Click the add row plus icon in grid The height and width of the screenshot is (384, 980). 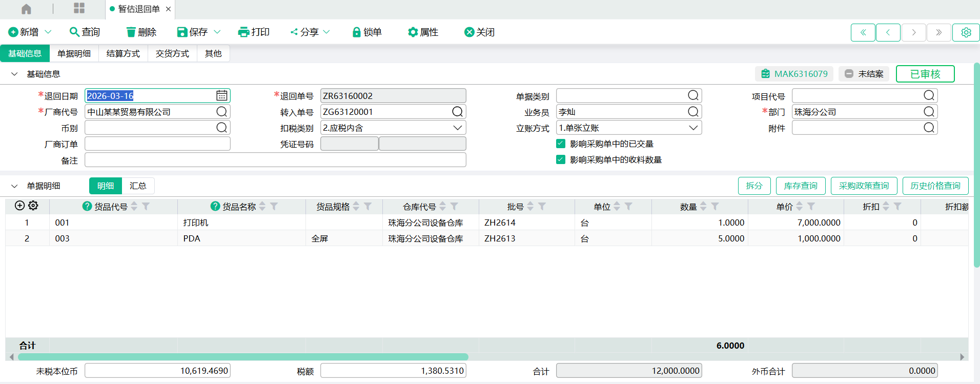(x=19, y=206)
